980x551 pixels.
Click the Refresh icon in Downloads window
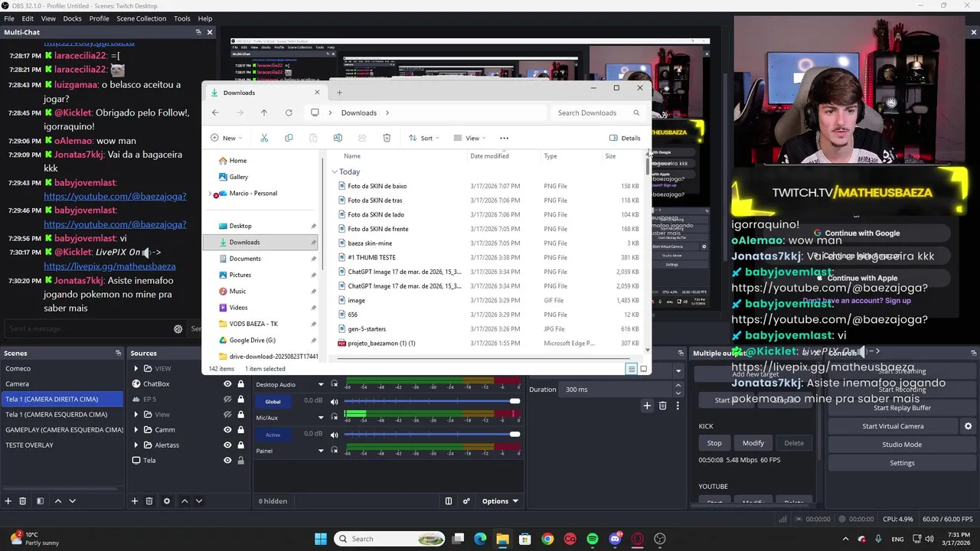point(289,112)
